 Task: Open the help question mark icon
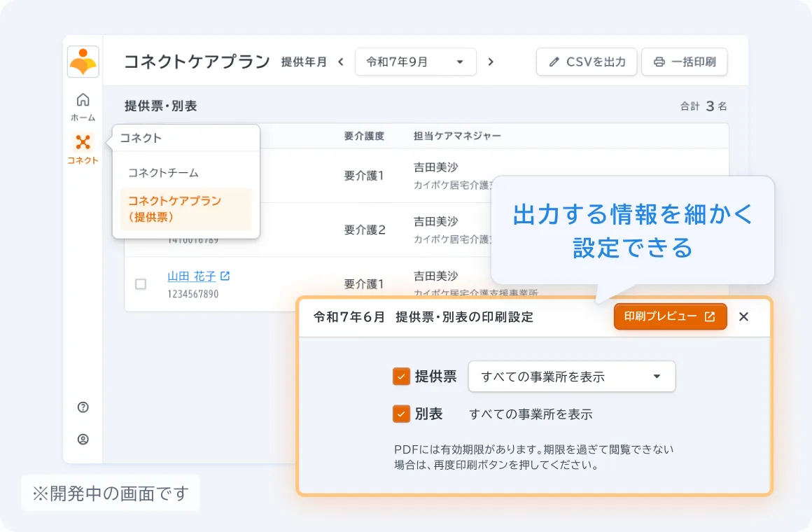pos(83,407)
